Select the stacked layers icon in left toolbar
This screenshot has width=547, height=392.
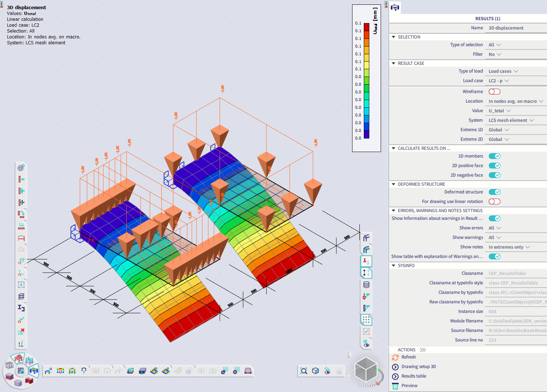(21, 296)
